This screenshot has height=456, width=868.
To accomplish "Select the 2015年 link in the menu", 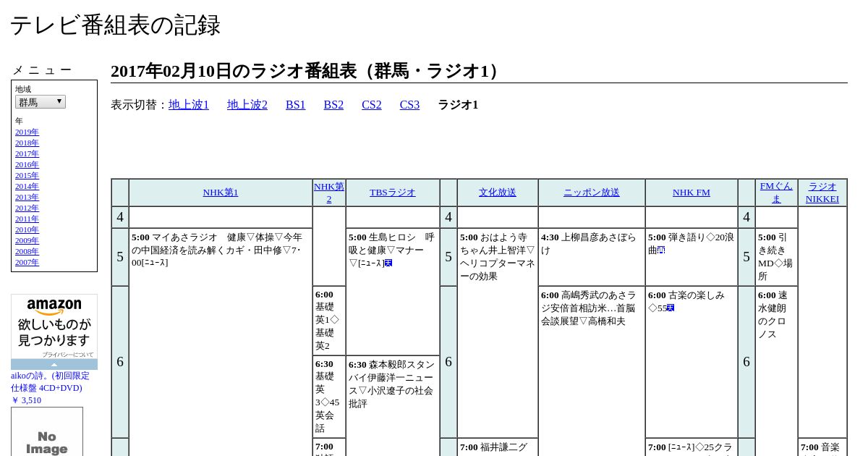I will click(x=27, y=176).
